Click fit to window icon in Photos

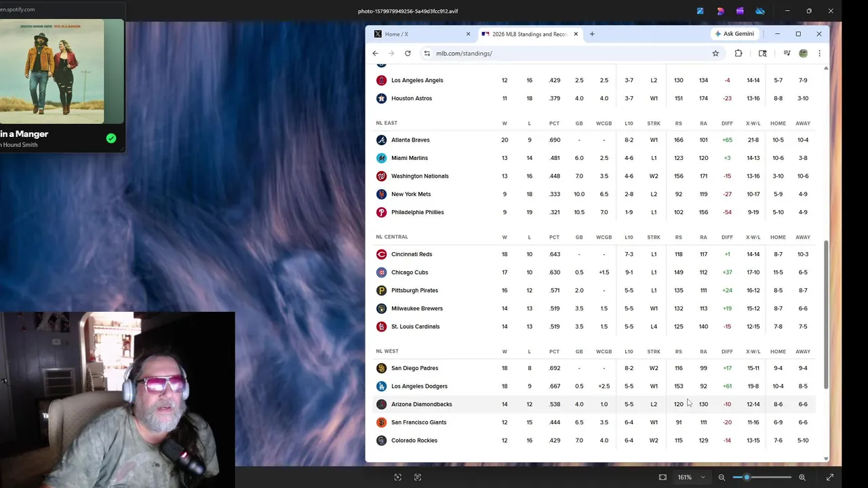pos(663,477)
